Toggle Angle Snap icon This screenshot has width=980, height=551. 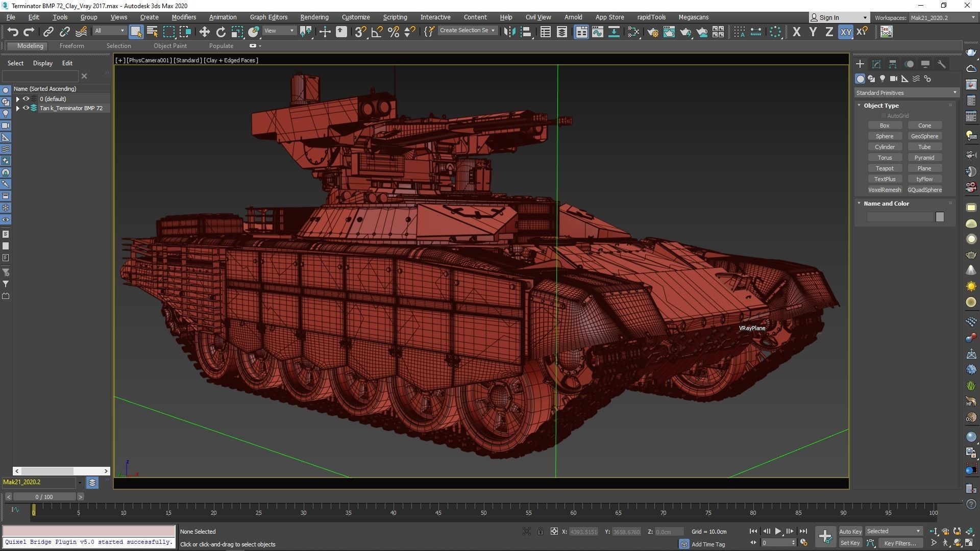(377, 32)
